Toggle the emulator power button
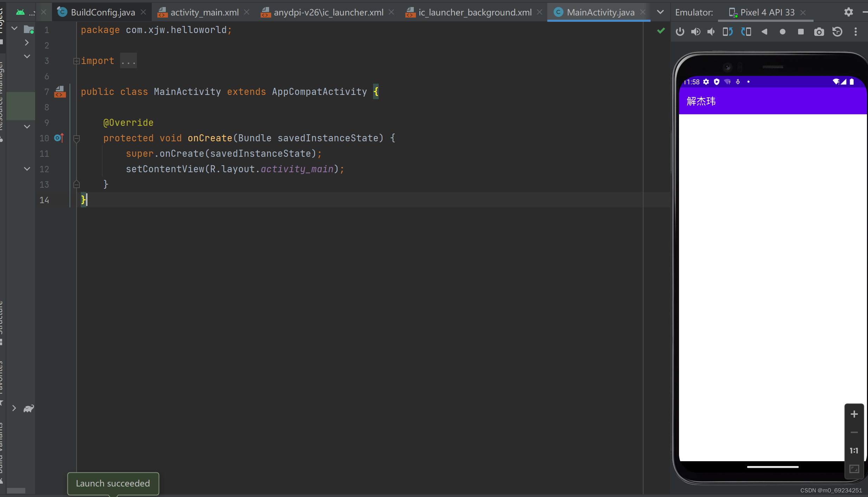This screenshot has width=868, height=497. pyautogui.click(x=680, y=32)
